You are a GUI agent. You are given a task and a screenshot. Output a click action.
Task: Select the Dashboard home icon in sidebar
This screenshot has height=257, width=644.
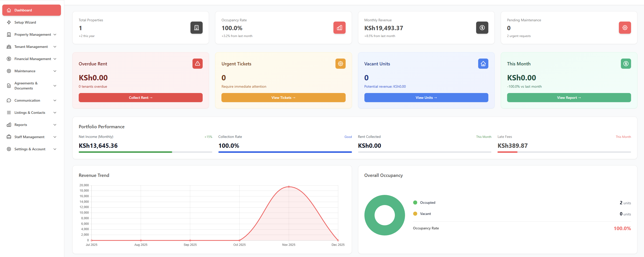pyautogui.click(x=9, y=10)
